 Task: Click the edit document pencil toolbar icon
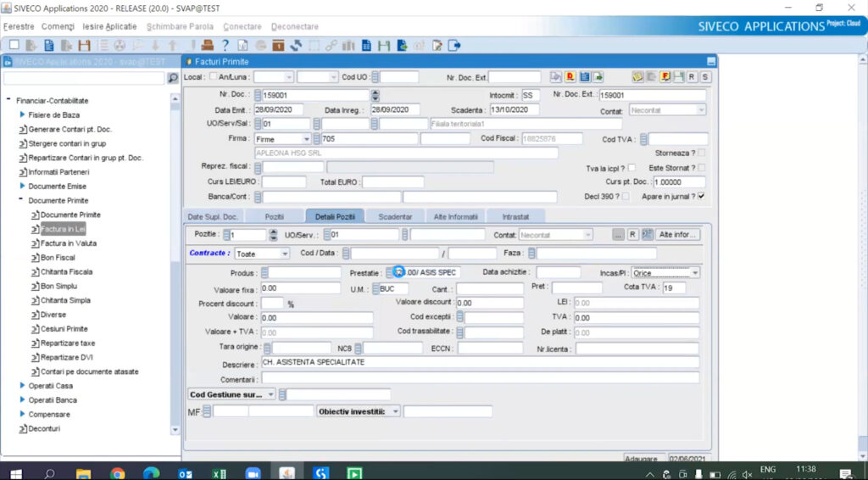click(437, 46)
